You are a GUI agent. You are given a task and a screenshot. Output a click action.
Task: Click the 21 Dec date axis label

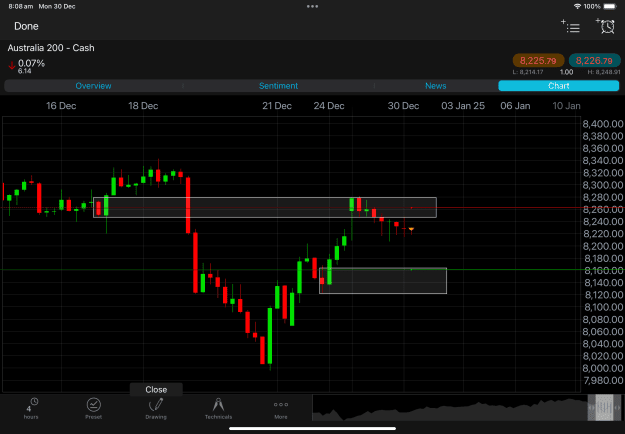pyautogui.click(x=277, y=106)
